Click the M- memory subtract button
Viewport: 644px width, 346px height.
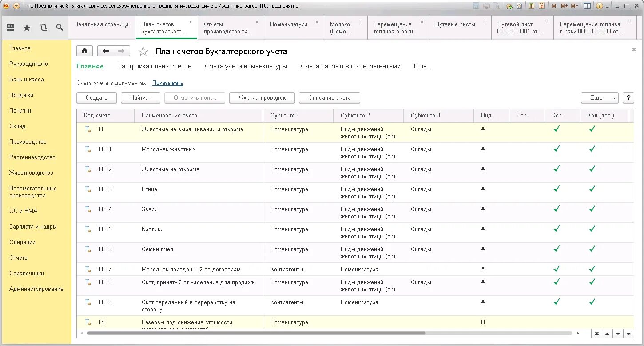pos(574,6)
